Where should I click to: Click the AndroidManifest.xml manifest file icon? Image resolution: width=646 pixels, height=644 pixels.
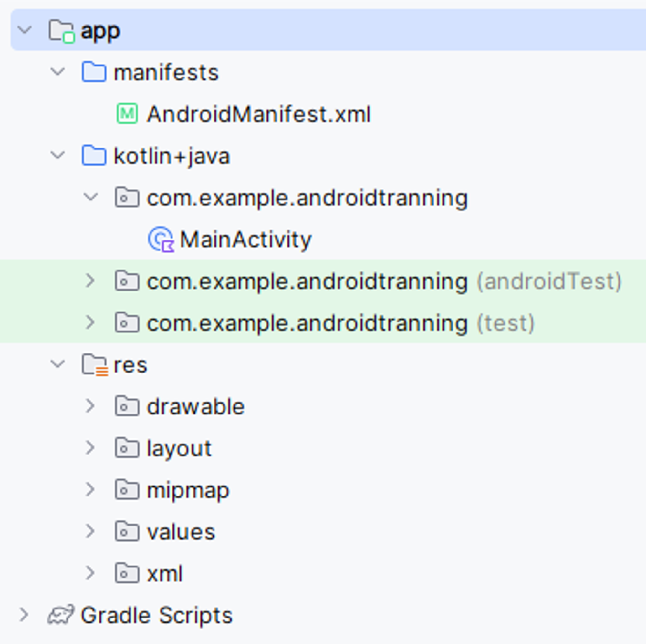click(x=127, y=114)
